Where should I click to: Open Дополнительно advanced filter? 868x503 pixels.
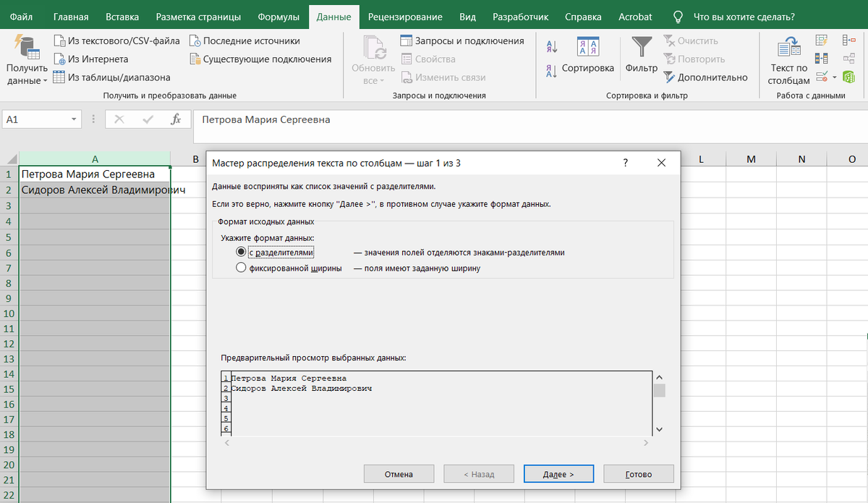click(705, 77)
